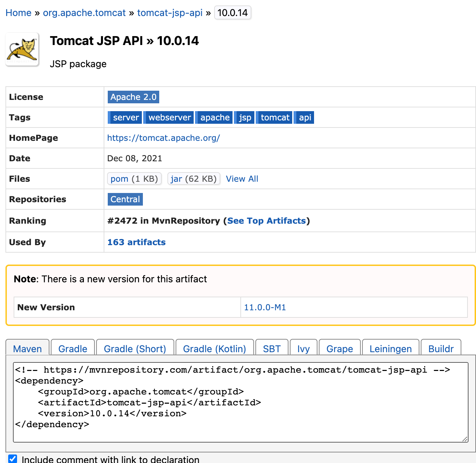Select the server tag
476x463 pixels.
click(x=125, y=117)
